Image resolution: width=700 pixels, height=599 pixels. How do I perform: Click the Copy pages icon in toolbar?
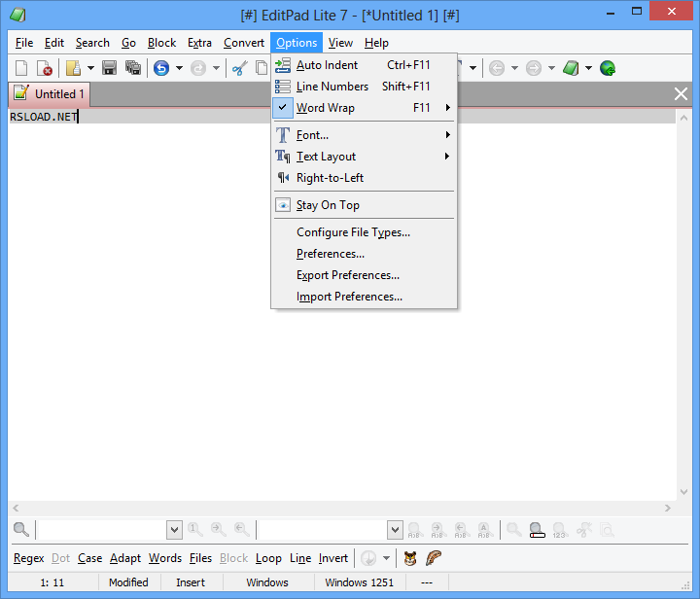[262, 68]
